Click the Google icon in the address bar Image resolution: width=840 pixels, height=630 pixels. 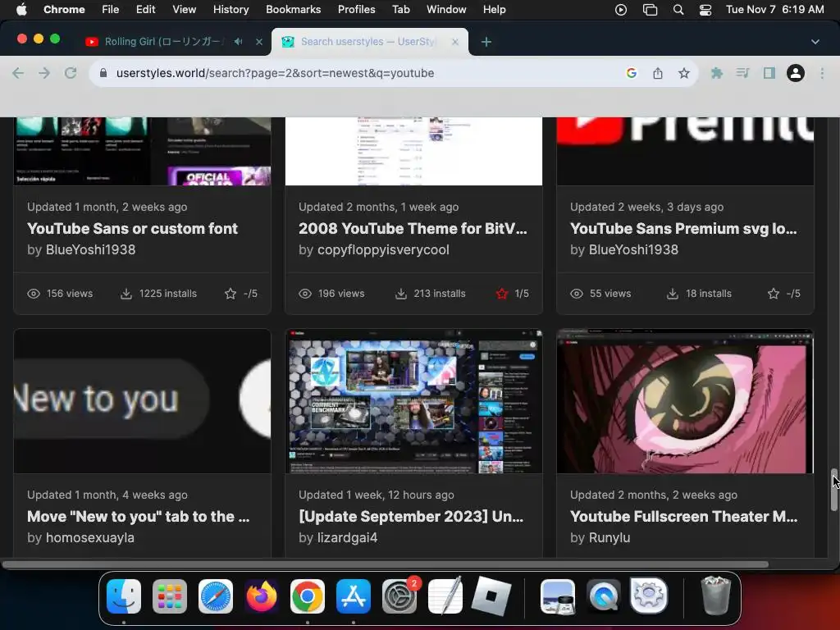coord(632,73)
